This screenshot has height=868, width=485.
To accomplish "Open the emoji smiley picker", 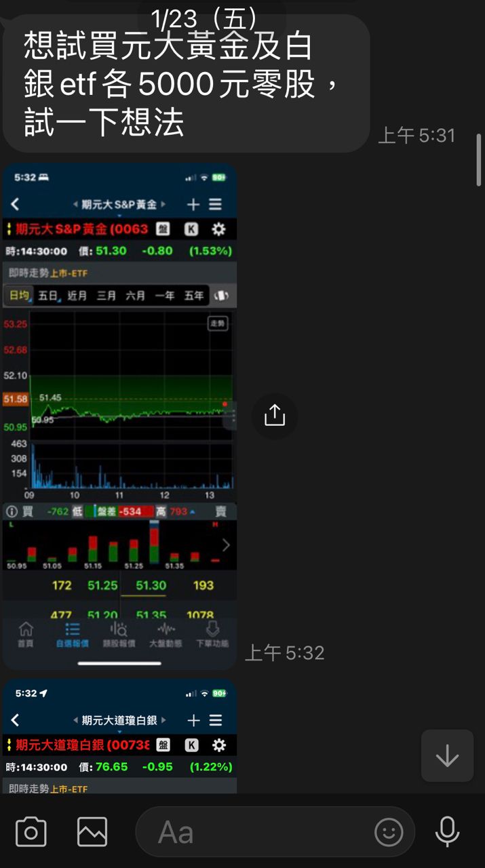I will [x=389, y=832].
